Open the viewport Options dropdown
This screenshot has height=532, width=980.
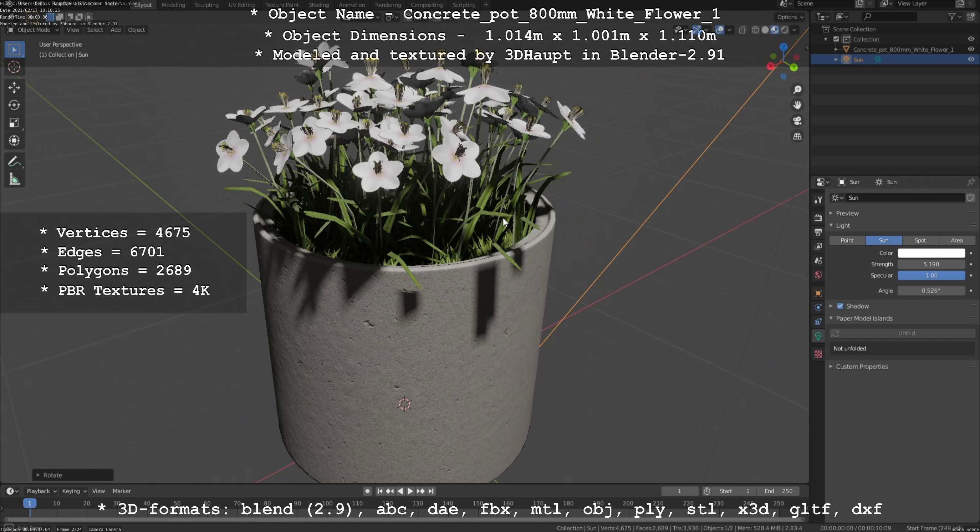tap(790, 17)
